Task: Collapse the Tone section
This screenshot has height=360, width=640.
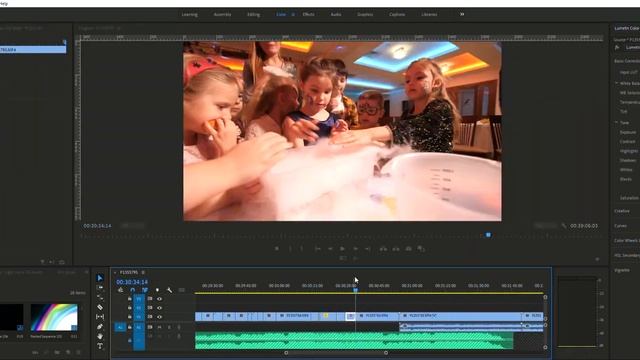Action: [617, 122]
